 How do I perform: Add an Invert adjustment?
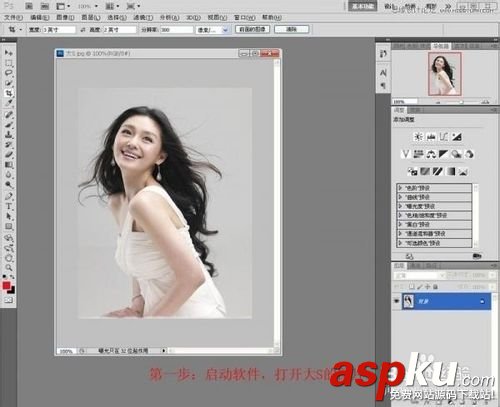[412, 172]
